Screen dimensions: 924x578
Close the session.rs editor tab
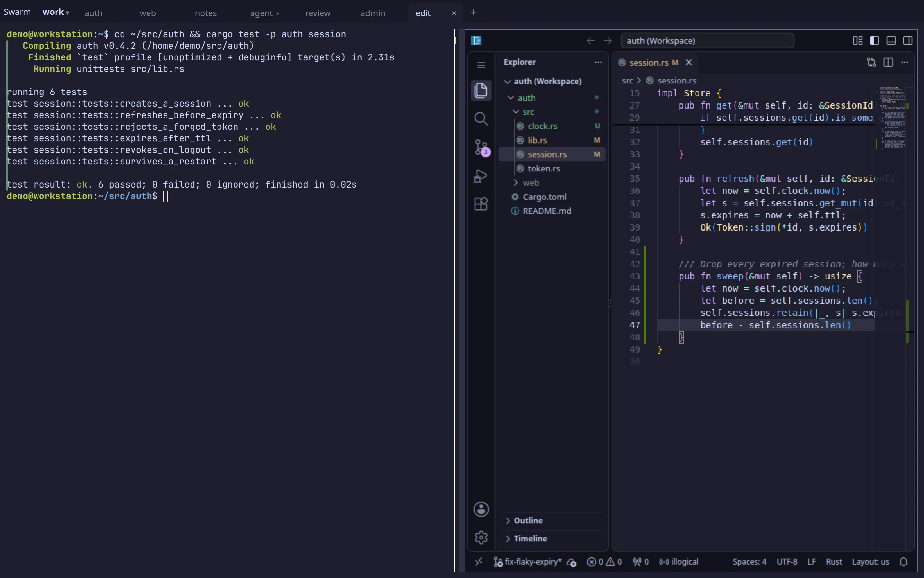[689, 62]
